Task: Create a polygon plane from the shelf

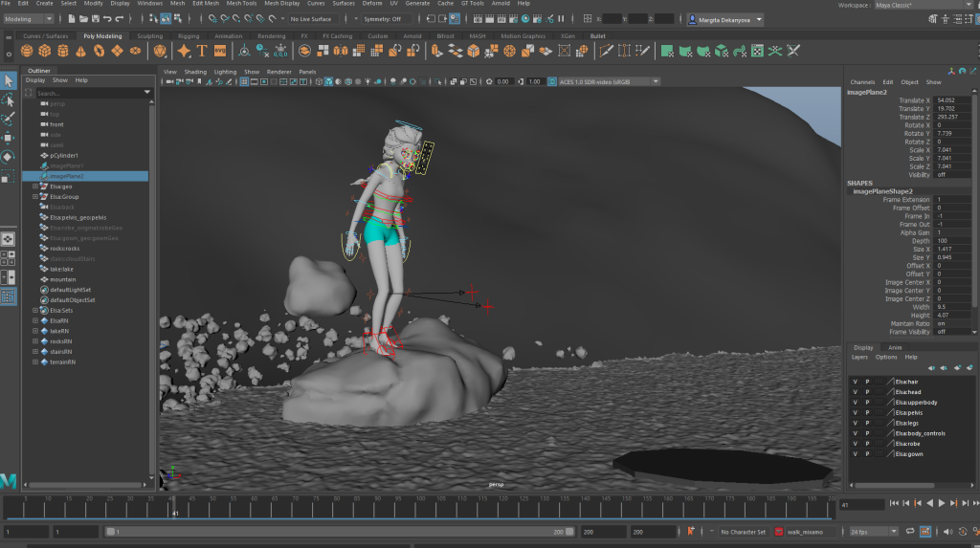Action: pyautogui.click(x=118, y=52)
